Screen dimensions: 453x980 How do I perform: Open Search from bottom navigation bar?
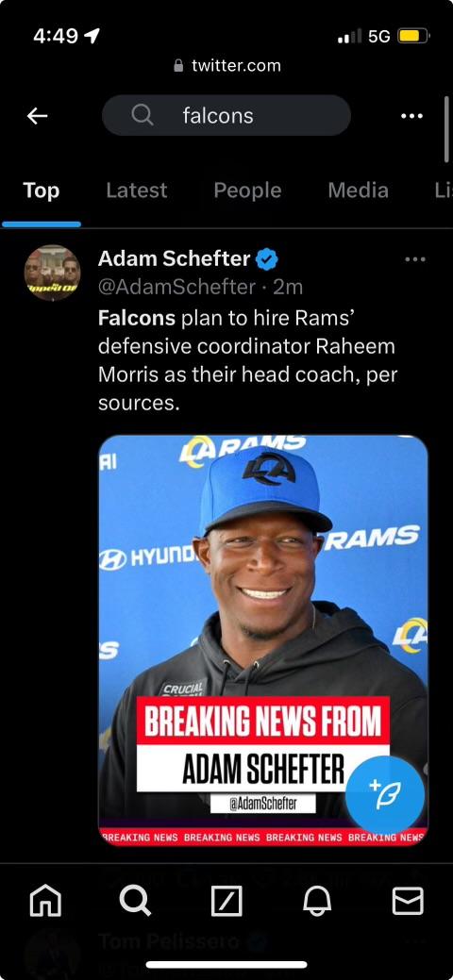pos(135,902)
